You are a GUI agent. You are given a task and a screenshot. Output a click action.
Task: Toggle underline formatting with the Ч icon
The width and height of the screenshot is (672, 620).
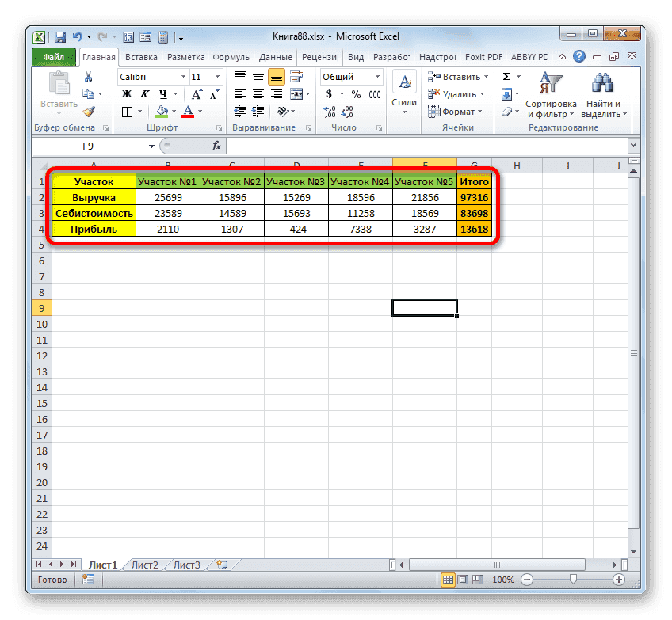pyautogui.click(x=163, y=93)
